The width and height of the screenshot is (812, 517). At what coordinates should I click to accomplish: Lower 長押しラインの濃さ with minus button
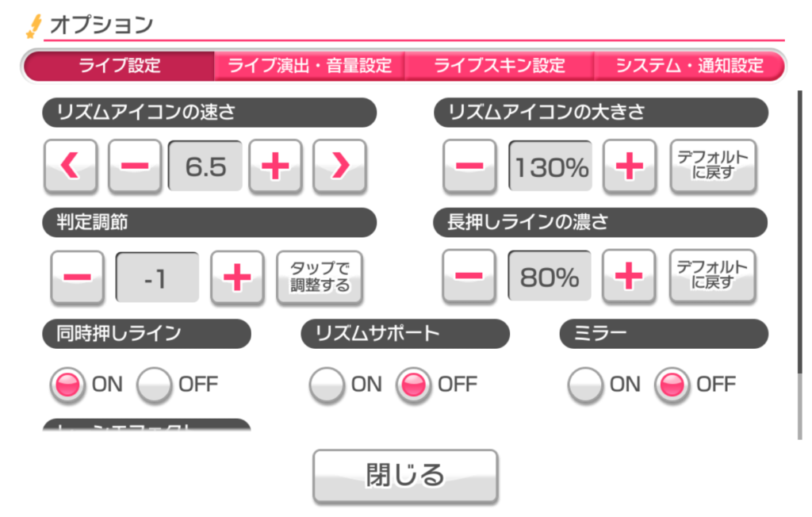point(469,276)
